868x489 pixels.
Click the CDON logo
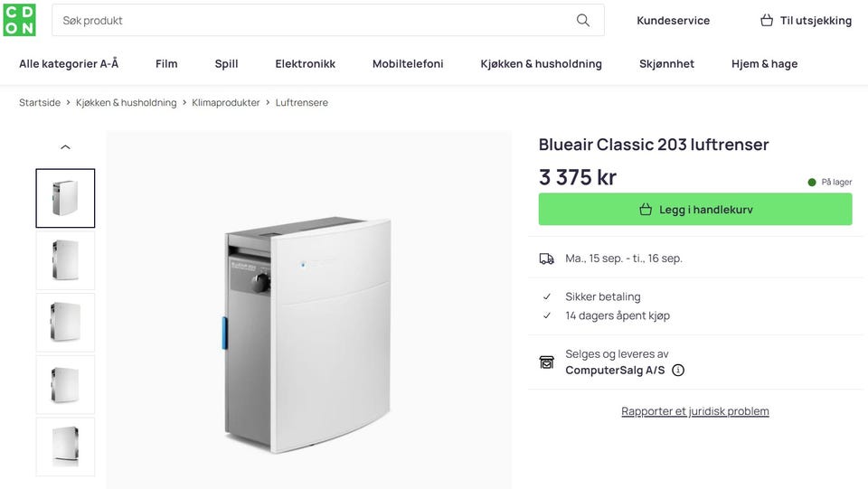pos(19,19)
